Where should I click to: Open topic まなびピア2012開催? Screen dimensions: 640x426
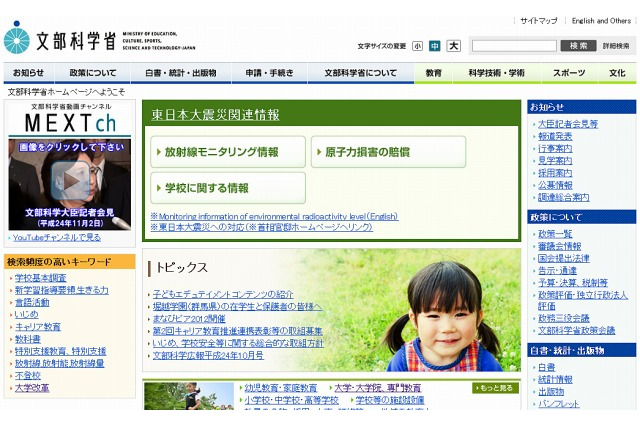pos(189,319)
